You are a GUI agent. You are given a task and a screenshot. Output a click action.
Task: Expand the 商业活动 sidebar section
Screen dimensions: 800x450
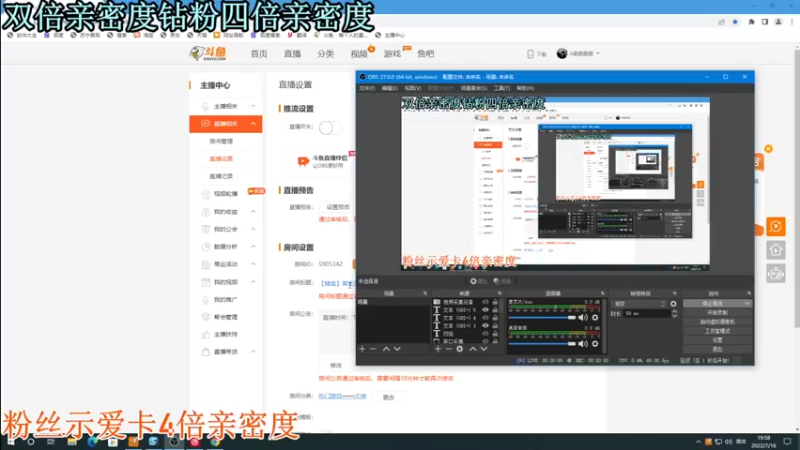[253, 264]
